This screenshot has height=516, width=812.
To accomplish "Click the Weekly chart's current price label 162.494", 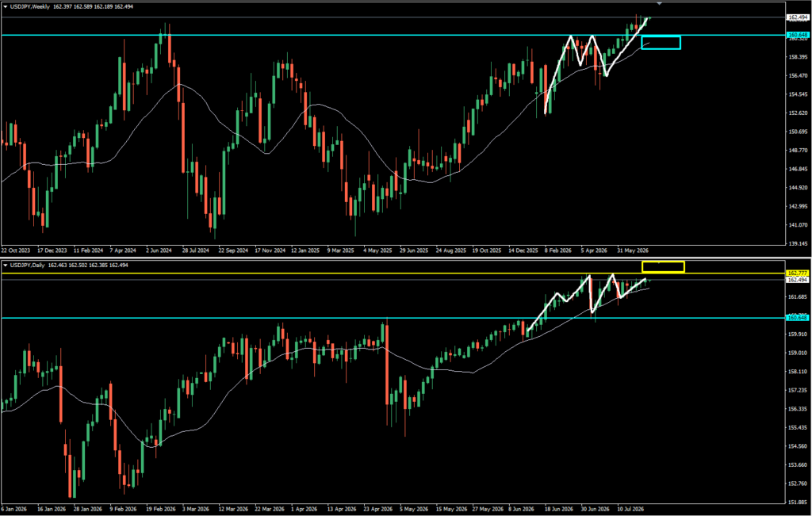I will (x=798, y=17).
